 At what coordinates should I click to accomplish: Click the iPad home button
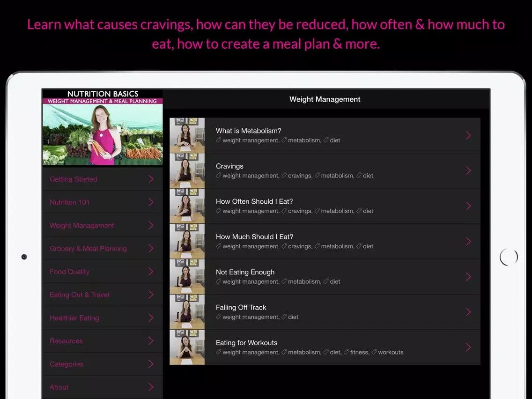509,257
